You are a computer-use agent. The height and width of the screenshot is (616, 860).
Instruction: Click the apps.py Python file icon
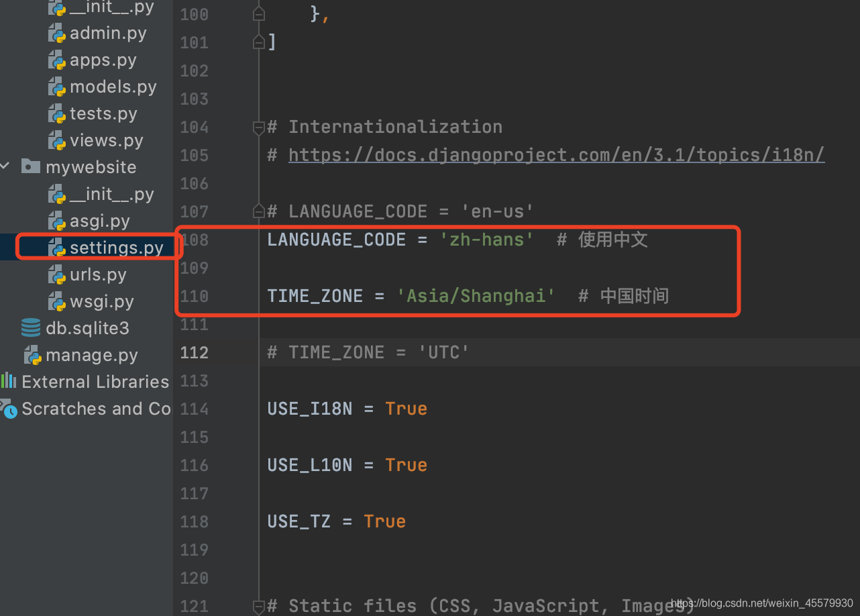[x=56, y=60]
